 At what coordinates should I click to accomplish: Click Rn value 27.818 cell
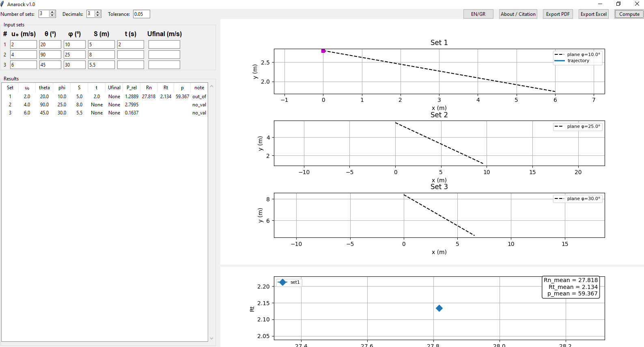tap(149, 97)
